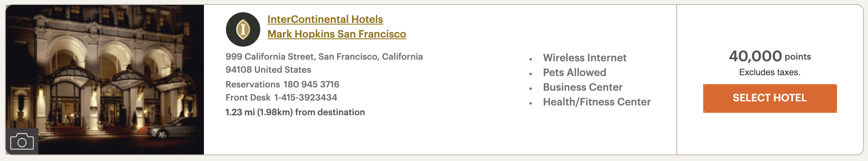This screenshot has height=161, width=868.
Task: Open the InterContinental Hotels title link
Action: [x=325, y=19]
